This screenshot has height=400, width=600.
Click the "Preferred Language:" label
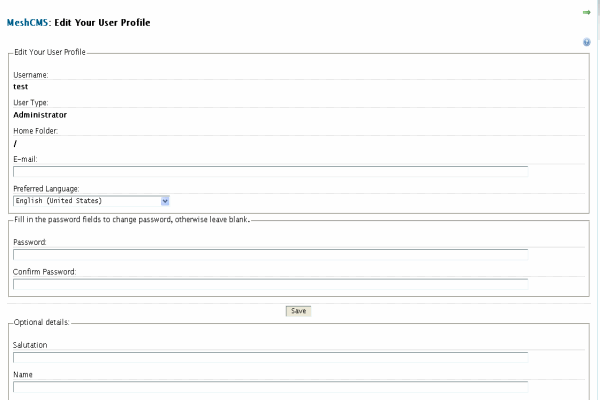(x=46, y=189)
